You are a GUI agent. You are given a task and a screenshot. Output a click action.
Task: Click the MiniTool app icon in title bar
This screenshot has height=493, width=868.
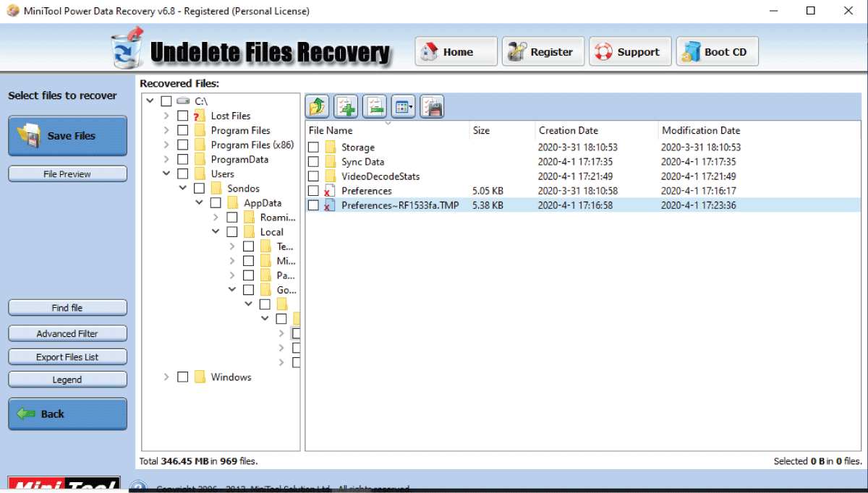pos(12,11)
